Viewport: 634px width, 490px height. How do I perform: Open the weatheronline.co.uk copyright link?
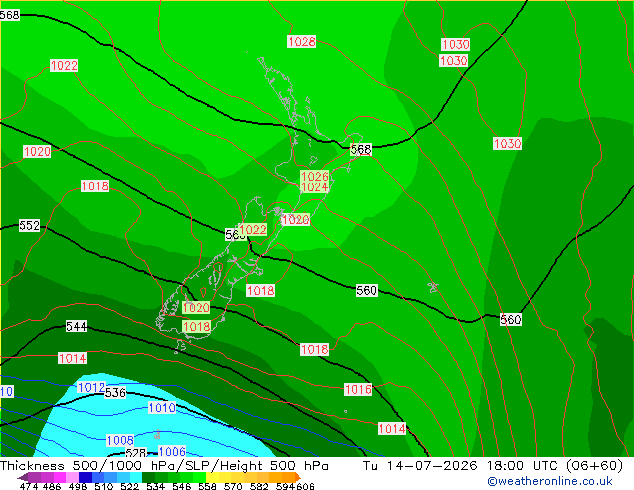pos(550,481)
